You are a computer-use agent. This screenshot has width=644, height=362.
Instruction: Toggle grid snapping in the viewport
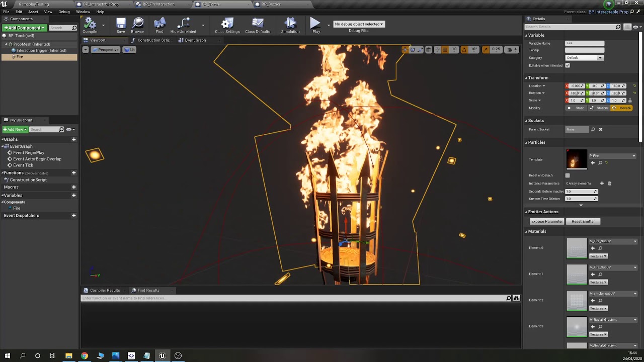[445, 49]
